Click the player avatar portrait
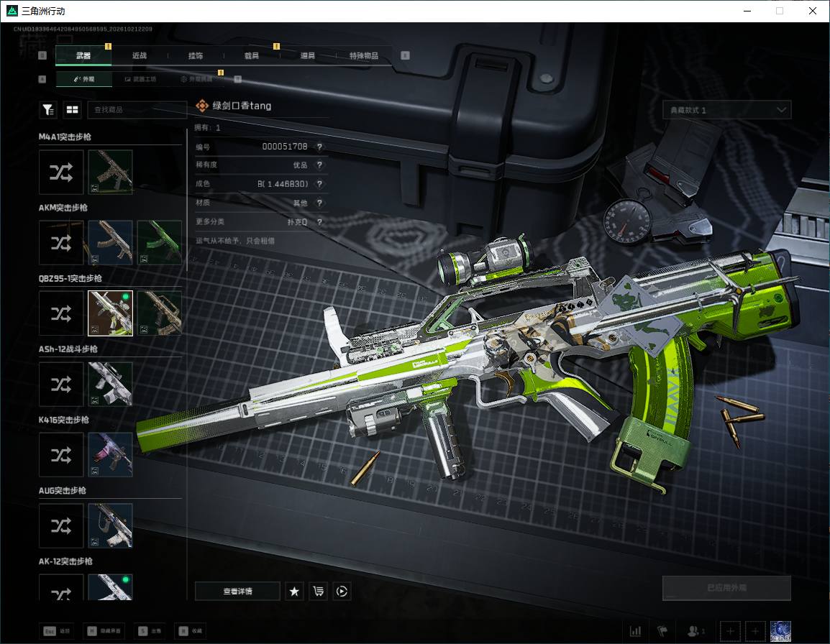The image size is (830, 644). (x=780, y=631)
